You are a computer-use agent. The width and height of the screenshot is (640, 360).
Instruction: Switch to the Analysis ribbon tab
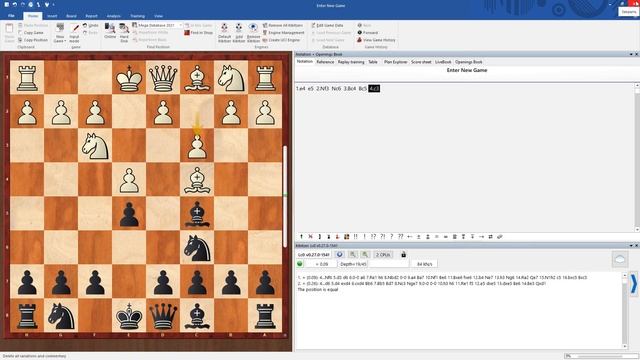(x=113, y=16)
